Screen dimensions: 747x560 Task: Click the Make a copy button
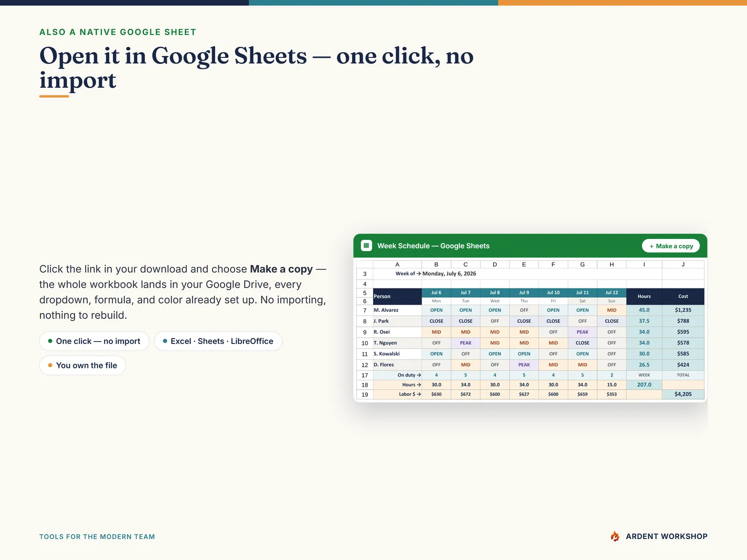coord(670,246)
